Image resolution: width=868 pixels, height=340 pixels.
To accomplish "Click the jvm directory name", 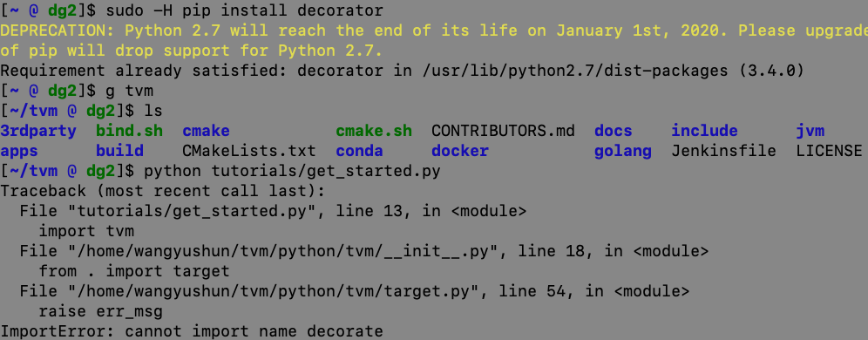I will coord(810,132).
